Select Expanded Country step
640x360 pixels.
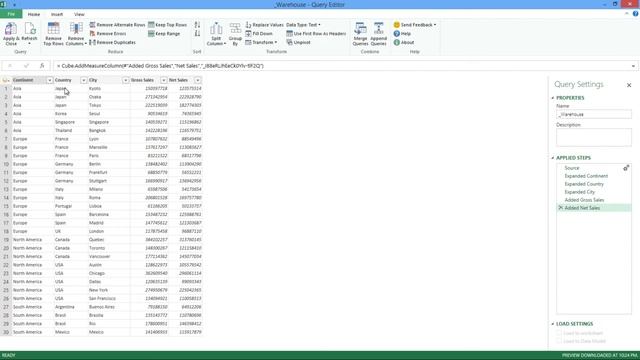pyautogui.click(x=584, y=184)
